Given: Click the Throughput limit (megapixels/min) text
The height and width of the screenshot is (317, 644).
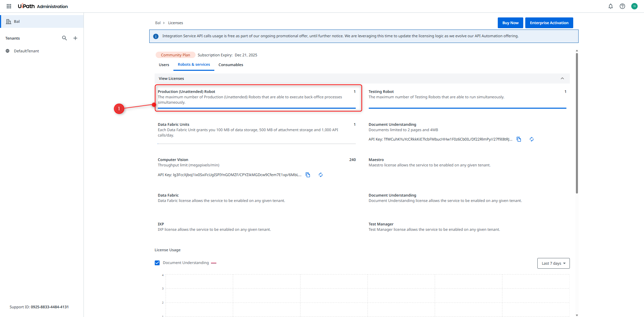Looking at the screenshot, I should click(189, 165).
